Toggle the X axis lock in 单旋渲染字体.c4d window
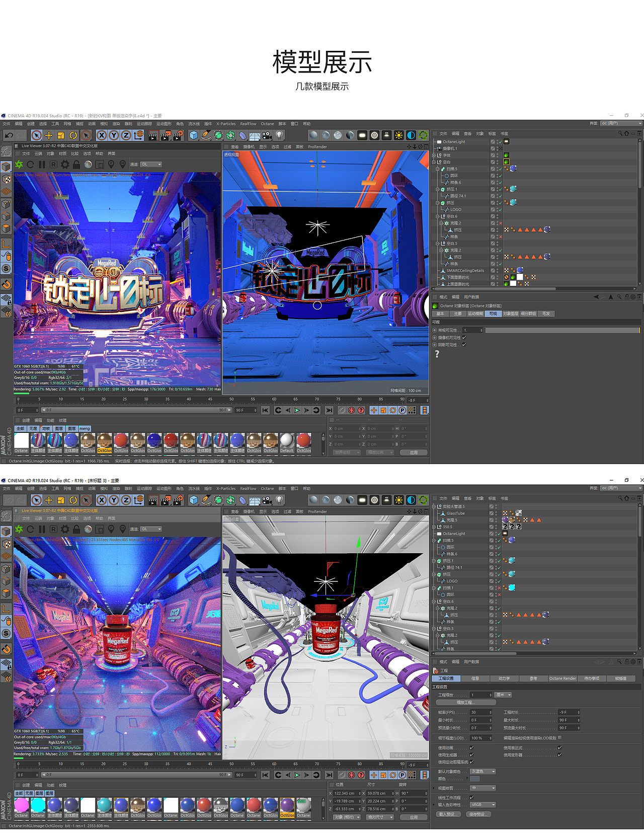 point(102,135)
